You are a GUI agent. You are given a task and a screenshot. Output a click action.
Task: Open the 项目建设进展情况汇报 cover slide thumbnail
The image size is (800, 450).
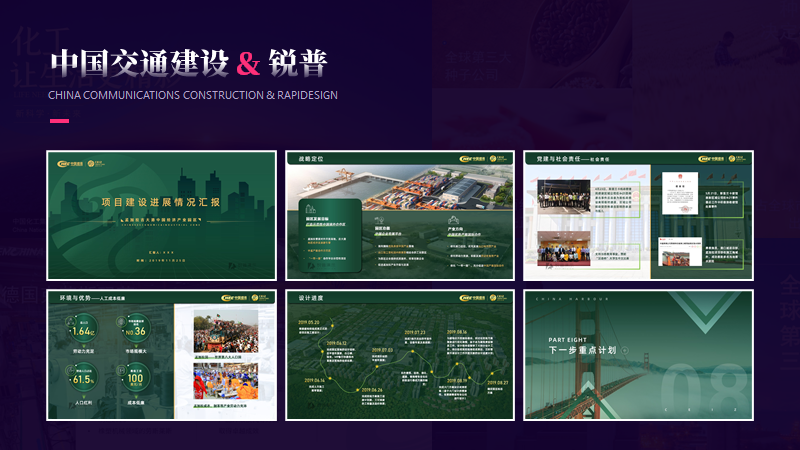[x=161, y=215]
